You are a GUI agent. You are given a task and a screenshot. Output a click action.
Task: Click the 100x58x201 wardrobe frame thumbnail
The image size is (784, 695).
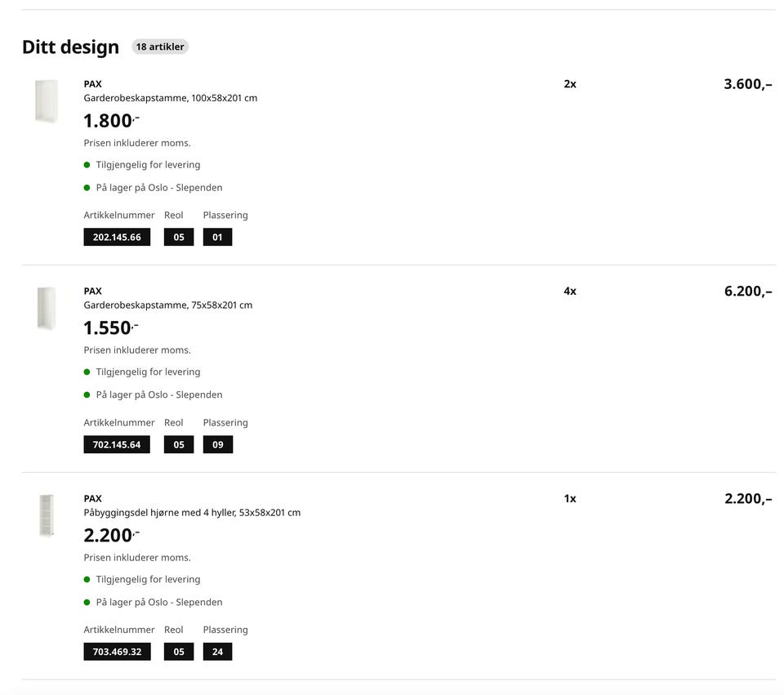(47, 101)
